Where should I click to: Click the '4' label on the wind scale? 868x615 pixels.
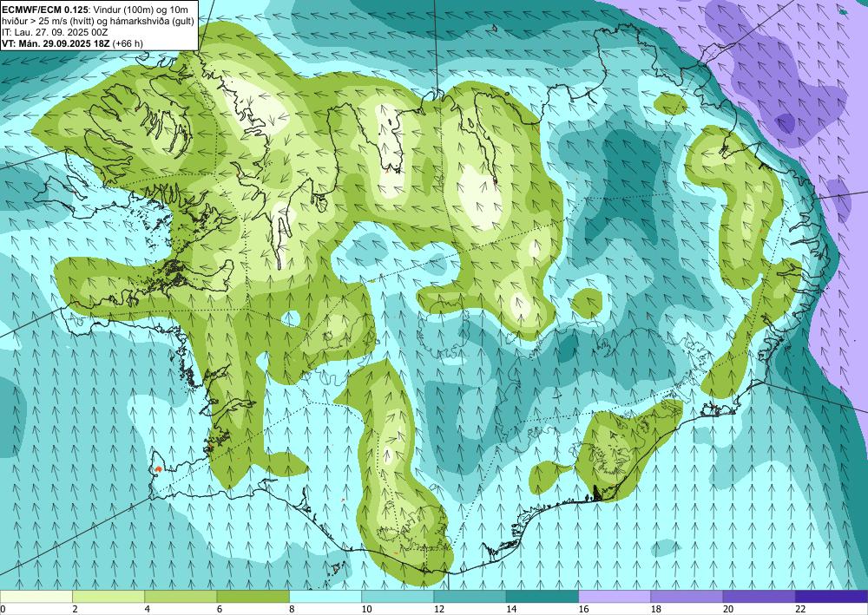click(x=148, y=610)
